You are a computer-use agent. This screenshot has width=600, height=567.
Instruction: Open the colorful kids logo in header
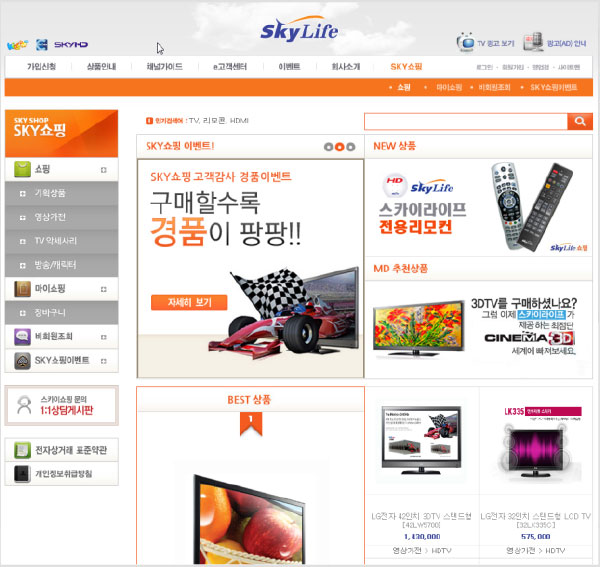click(x=17, y=45)
